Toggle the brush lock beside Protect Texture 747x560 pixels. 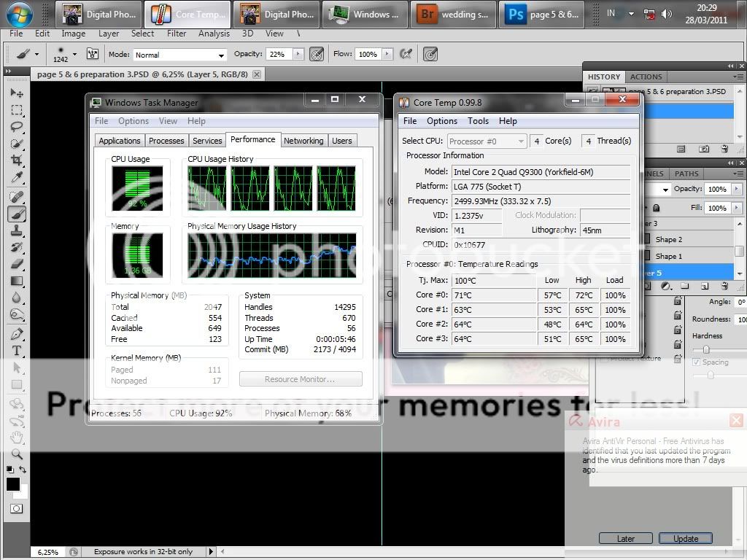678,359
